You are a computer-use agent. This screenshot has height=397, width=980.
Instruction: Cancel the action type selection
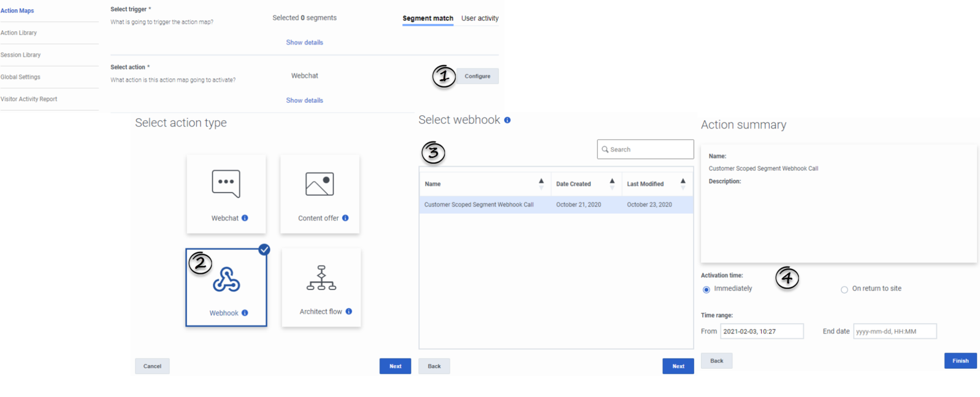(x=152, y=366)
